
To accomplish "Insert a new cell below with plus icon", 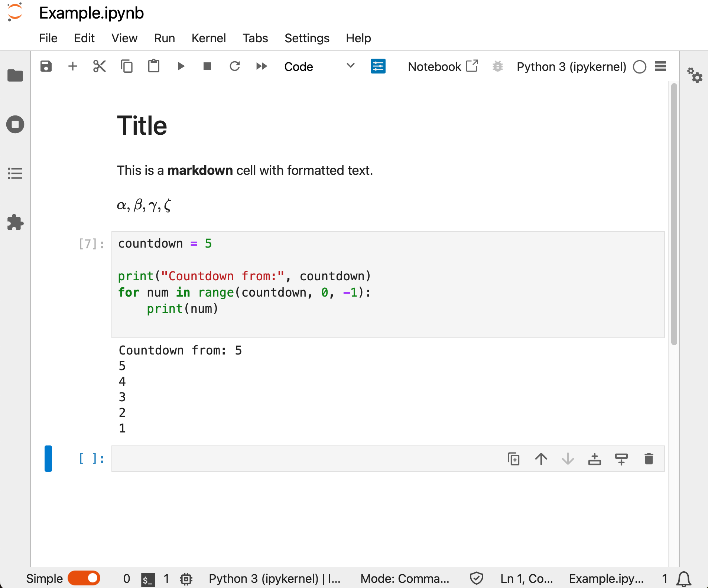I will click(73, 66).
